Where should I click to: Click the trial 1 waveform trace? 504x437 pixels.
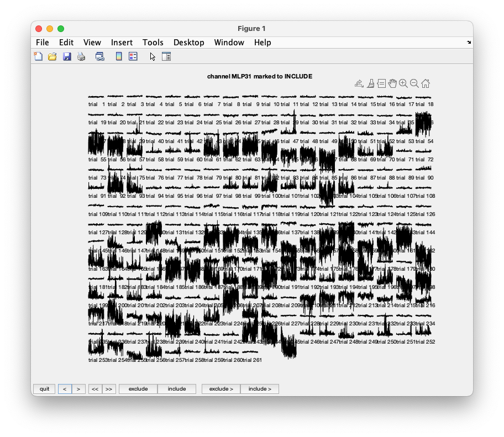click(96, 95)
